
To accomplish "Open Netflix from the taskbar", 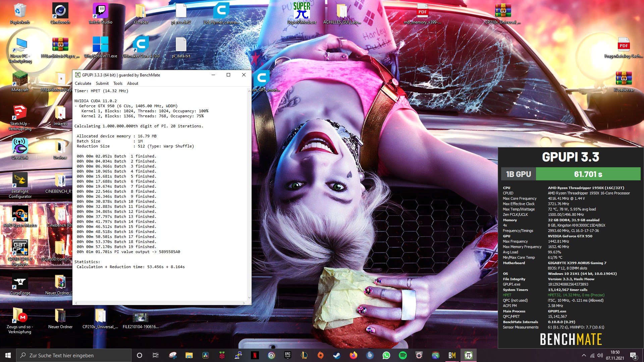I will pyautogui.click(x=255, y=355).
